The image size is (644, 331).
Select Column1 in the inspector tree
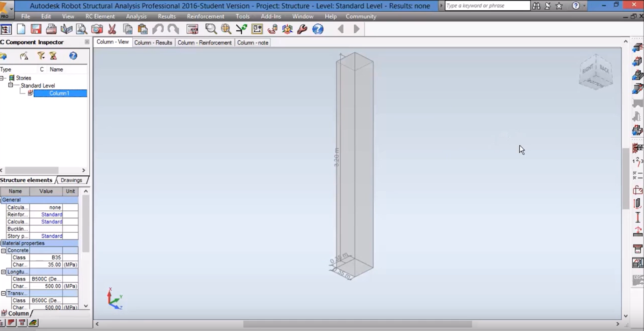pyautogui.click(x=59, y=94)
